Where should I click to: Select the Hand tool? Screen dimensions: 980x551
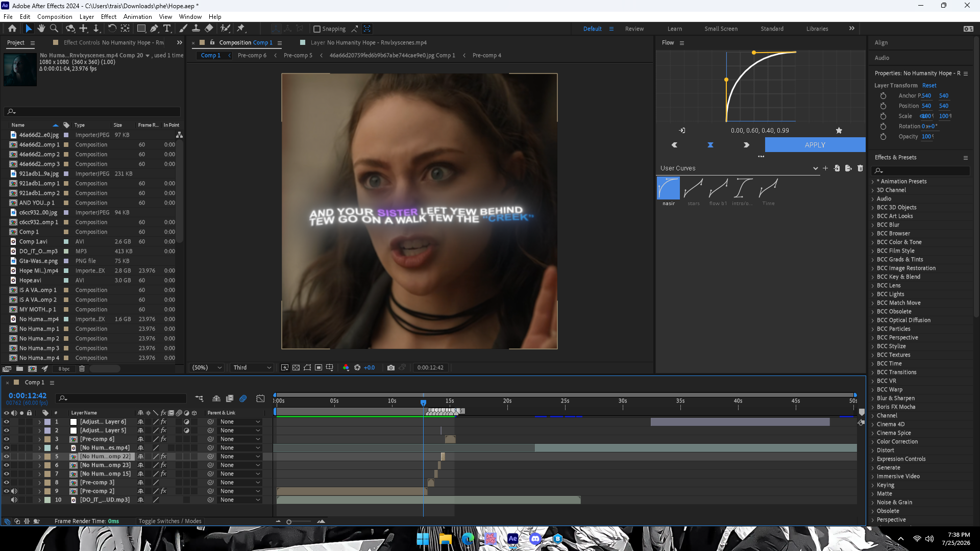click(x=41, y=29)
